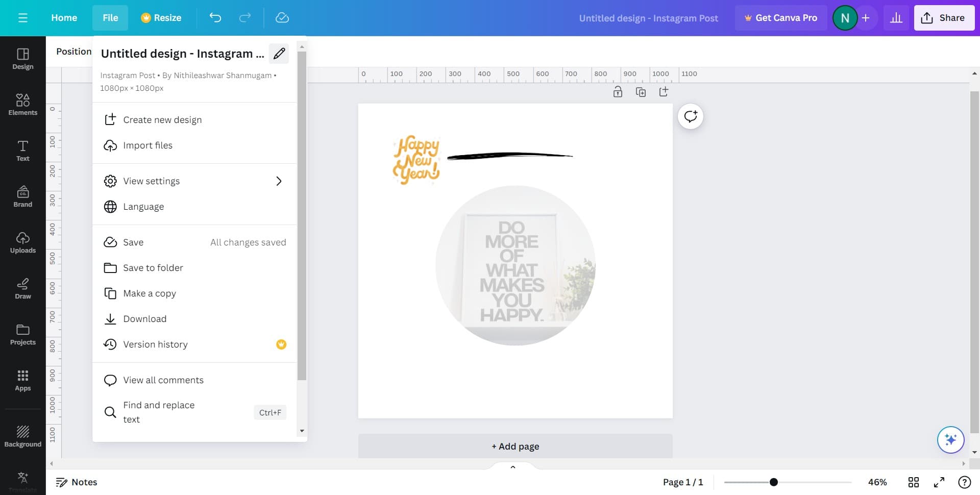The height and width of the screenshot is (495, 980).
Task: Select Make a copy menu item
Action: (149, 293)
